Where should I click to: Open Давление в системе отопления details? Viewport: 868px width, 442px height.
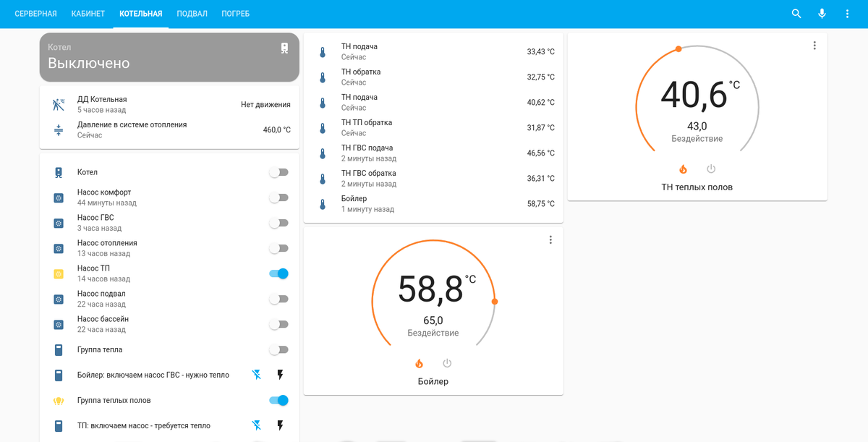point(169,130)
